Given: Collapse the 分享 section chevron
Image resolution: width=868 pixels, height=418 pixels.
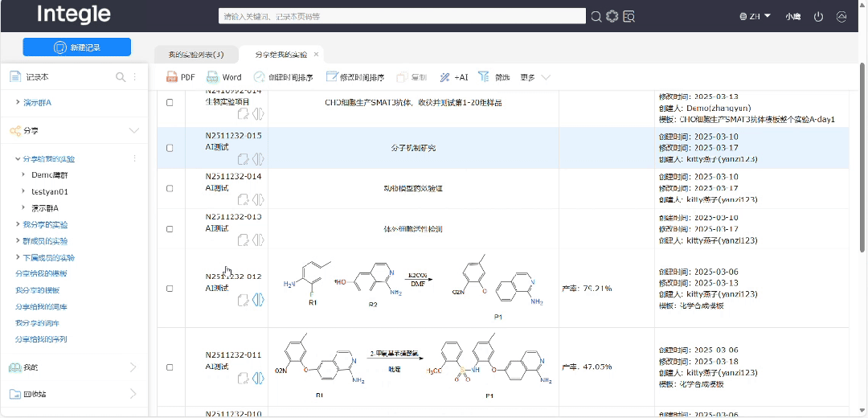Looking at the screenshot, I should coord(134,131).
